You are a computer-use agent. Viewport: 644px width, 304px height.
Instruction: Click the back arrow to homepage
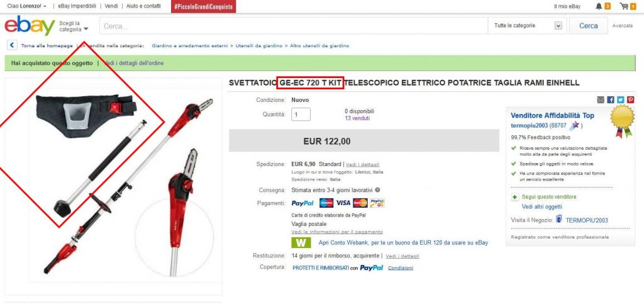click(12, 45)
